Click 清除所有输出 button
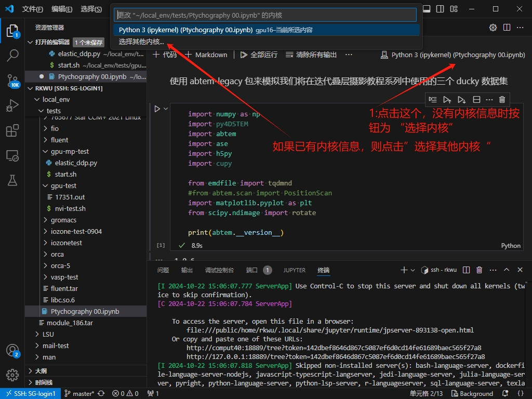 [311, 55]
